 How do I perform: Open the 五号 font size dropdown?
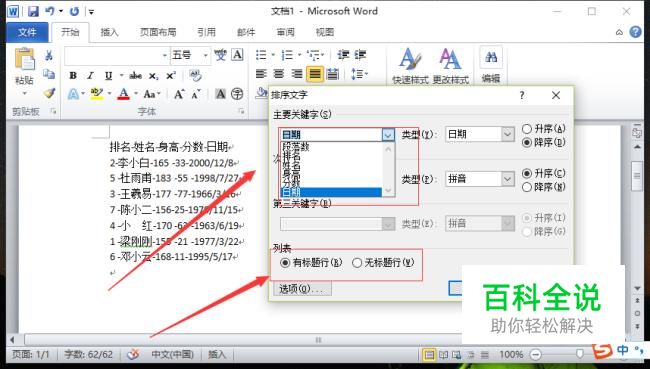point(205,55)
